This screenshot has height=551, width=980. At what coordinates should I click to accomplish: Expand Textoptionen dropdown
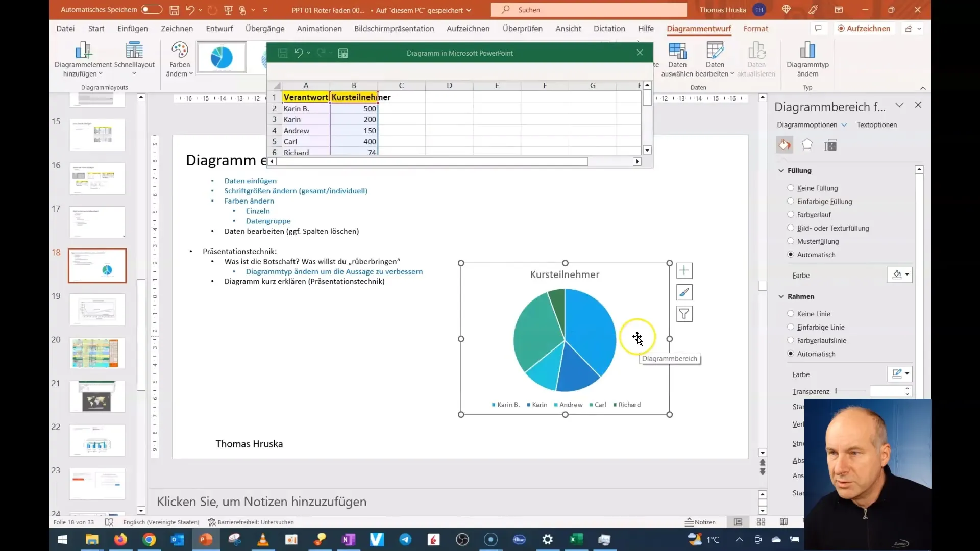[878, 124]
